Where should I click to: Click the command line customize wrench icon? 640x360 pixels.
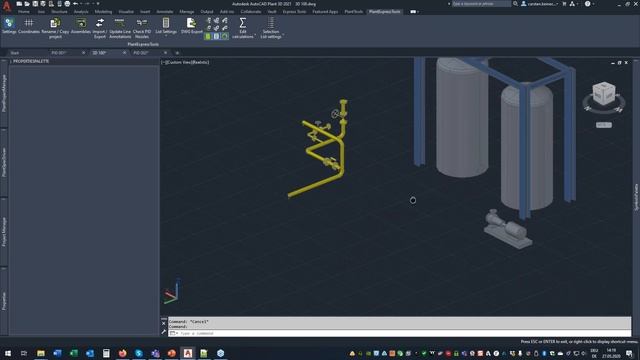point(164,332)
